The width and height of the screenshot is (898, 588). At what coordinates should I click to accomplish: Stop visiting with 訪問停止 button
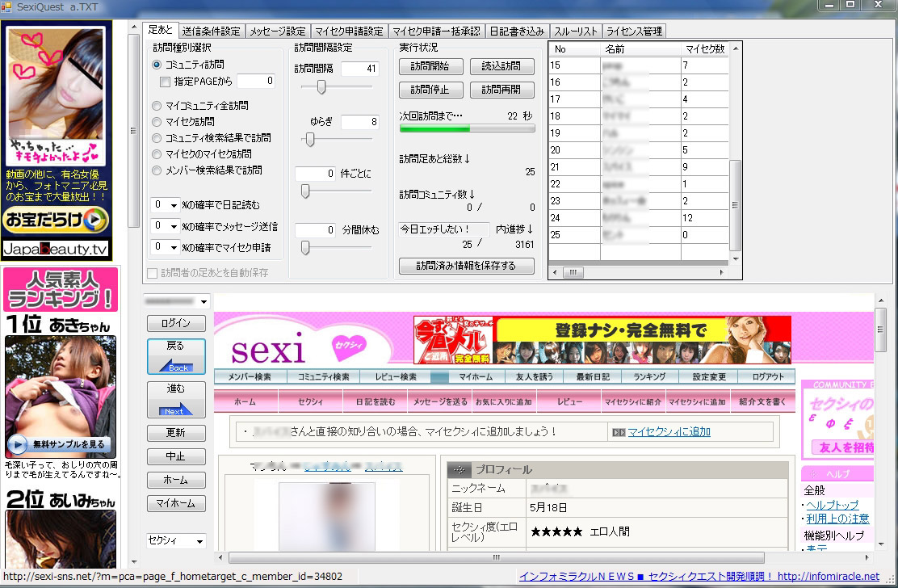click(x=430, y=90)
